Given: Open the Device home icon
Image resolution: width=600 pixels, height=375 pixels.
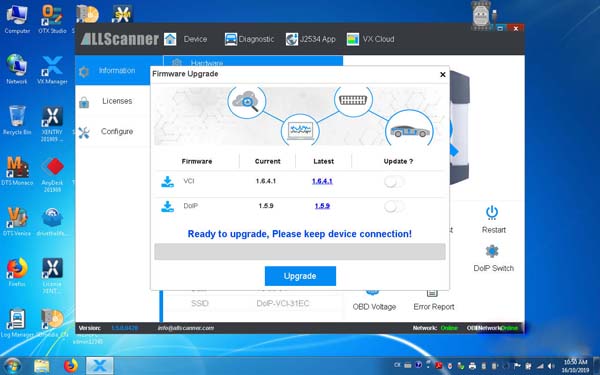Looking at the screenshot, I should point(170,39).
